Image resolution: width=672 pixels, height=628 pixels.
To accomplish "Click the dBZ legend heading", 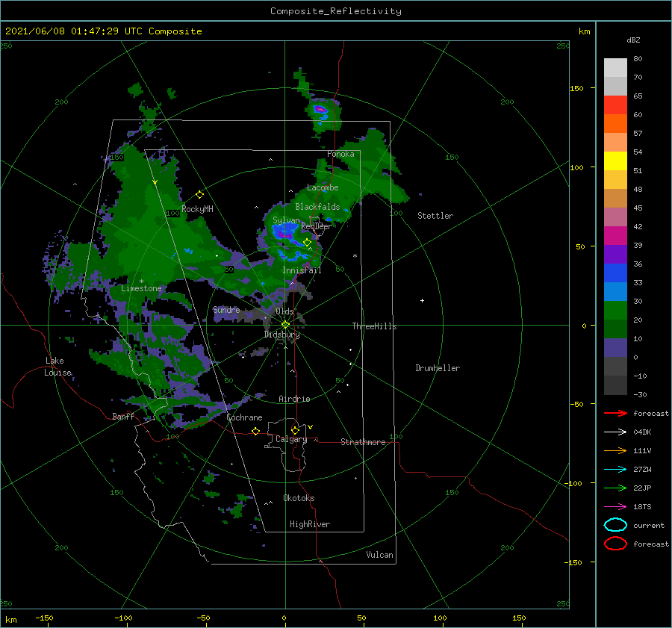I will pyautogui.click(x=633, y=40).
